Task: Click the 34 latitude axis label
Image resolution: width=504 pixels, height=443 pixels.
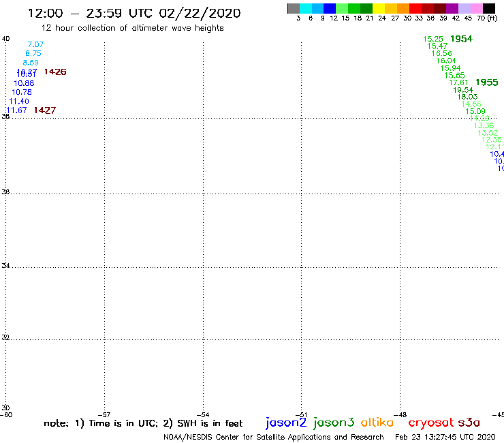Action: click(x=5, y=265)
